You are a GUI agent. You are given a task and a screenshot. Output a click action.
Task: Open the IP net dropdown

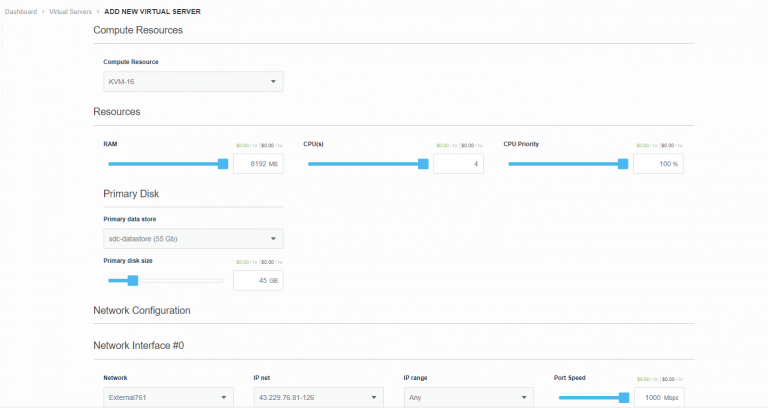coord(318,398)
